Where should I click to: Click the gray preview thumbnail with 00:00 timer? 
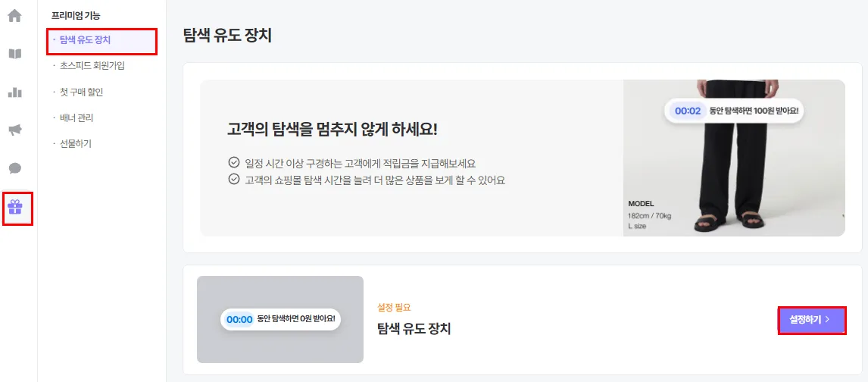coord(280,319)
